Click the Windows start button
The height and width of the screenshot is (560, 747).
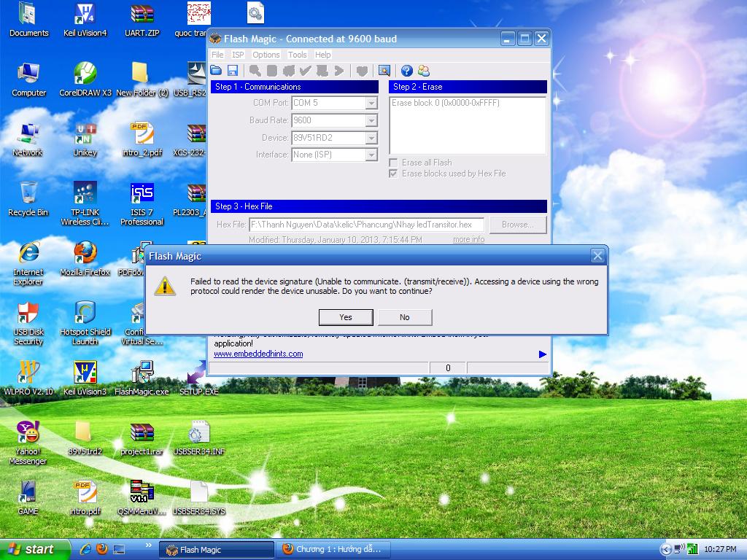[35, 549]
